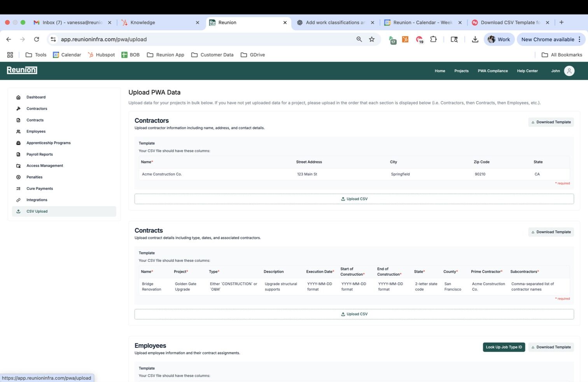
Task: Select Apprenticeship Programs in the sidebar
Action: click(48, 143)
